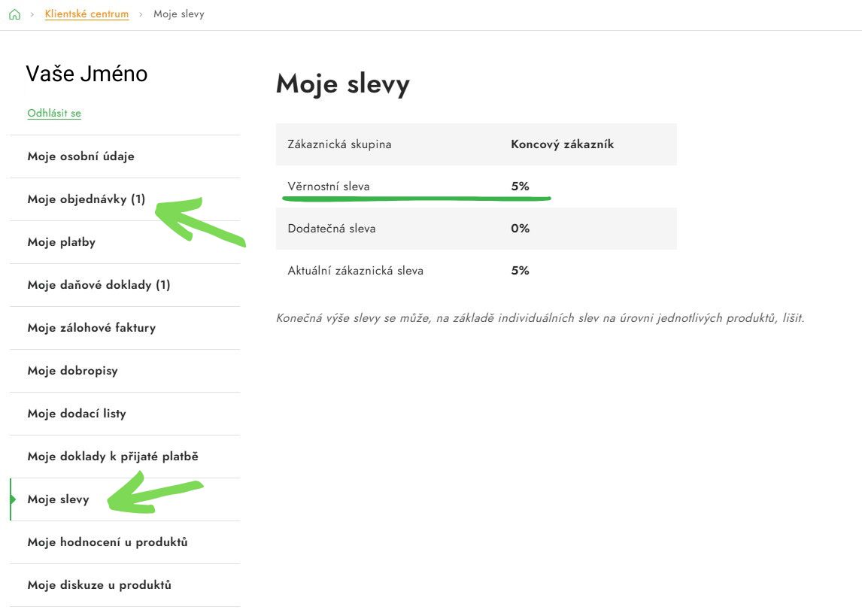Open Moje doklady k přijaté platbě
Screen dimensions: 862x616
coord(113,457)
